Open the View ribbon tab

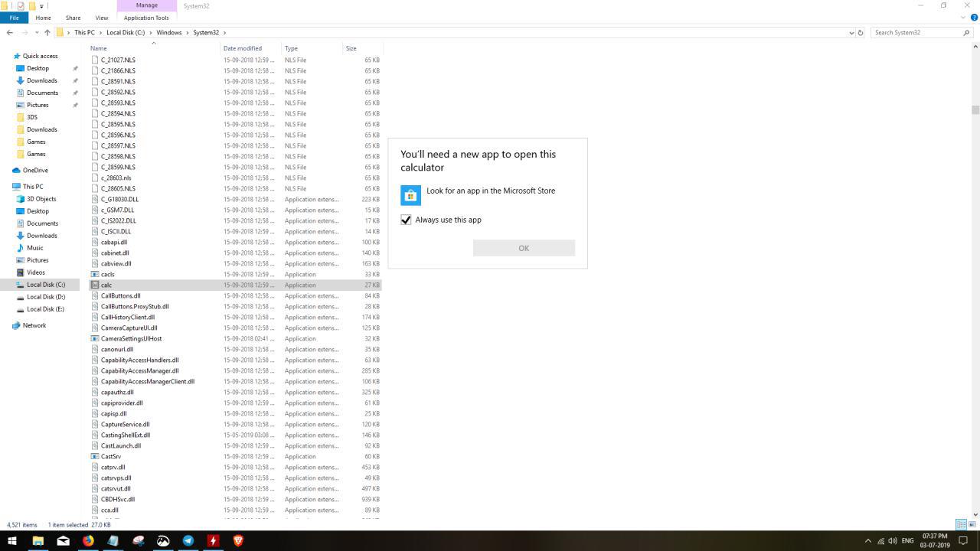tap(101, 18)
